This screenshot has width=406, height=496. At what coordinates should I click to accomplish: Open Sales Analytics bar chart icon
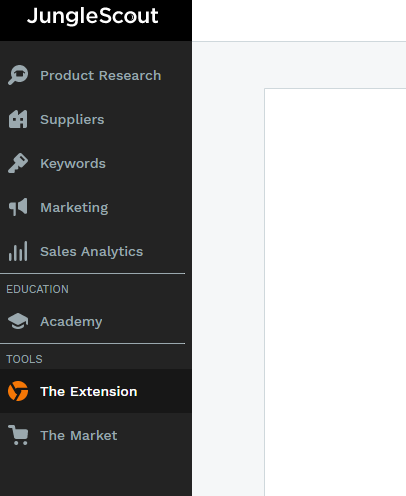click(18, 251)
